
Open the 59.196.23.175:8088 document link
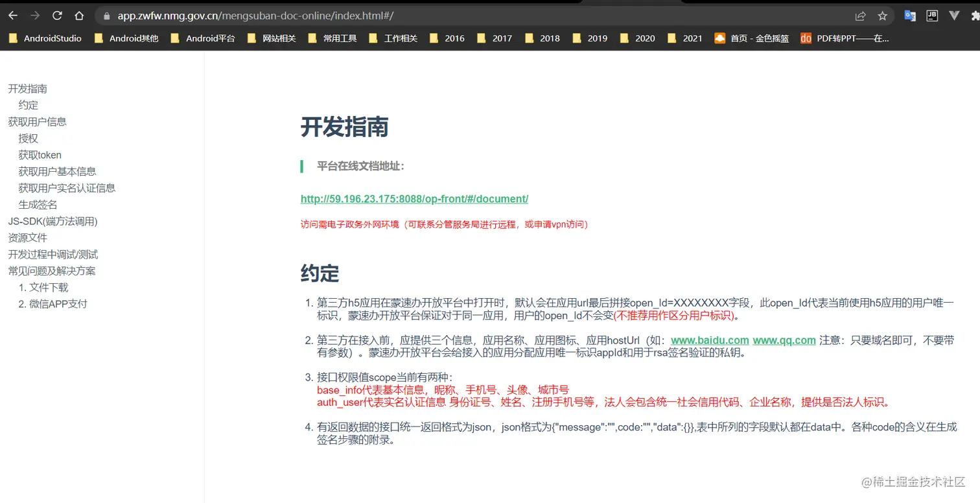point(414,199)
